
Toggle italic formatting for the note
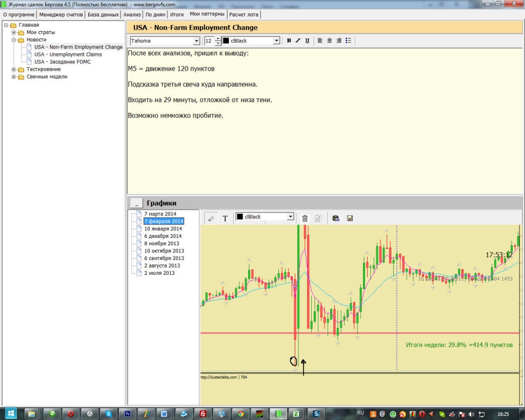pyautogui.click(x=298, y=41)
